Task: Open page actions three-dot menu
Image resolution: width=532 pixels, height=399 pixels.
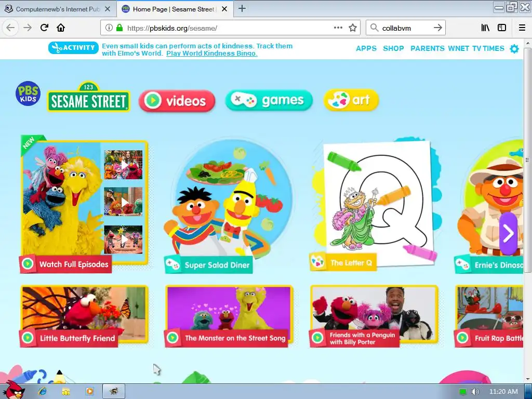Action: tap(338, 28)
